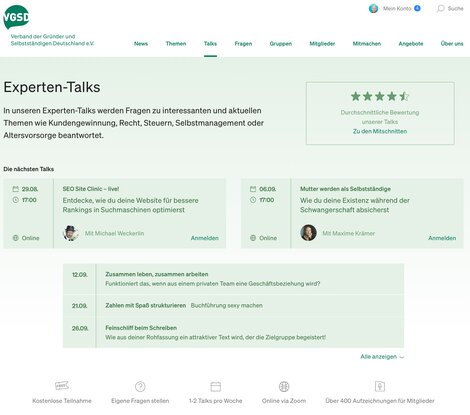This screenshot has height=415, width=470.
Task: Click the user avatar next to Mein Konto
Action: pyautogui.click(x=373, y=8)
